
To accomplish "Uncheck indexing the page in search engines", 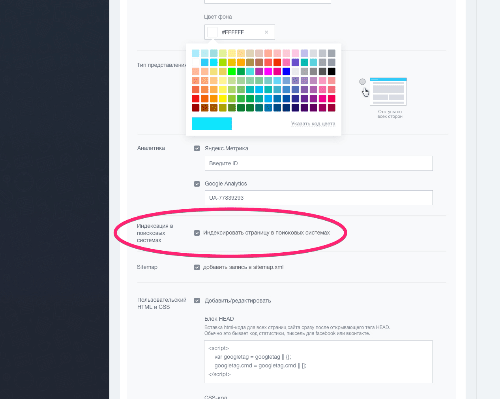I will (x=197, y=233).
